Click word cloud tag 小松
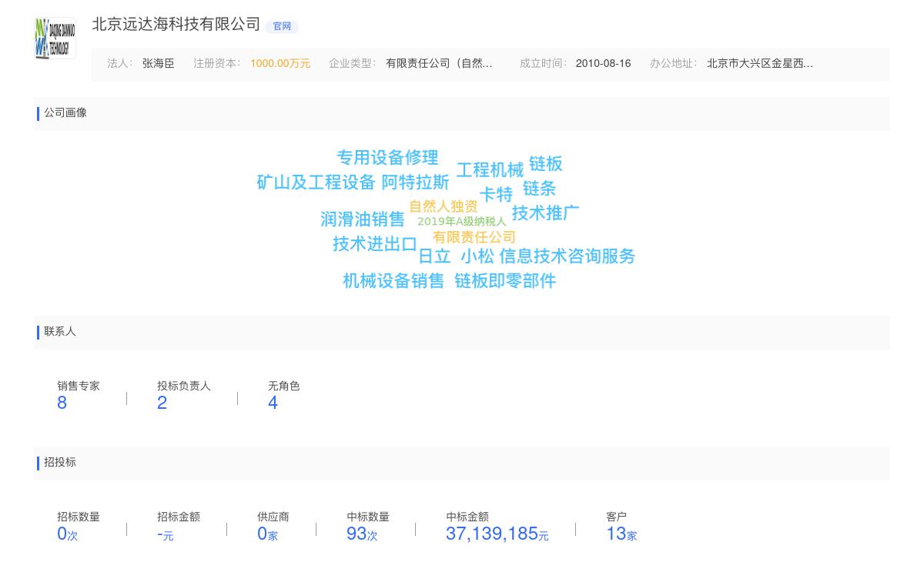Image resolution: width=924 pixels, height=579 pixels. [477, 256]
